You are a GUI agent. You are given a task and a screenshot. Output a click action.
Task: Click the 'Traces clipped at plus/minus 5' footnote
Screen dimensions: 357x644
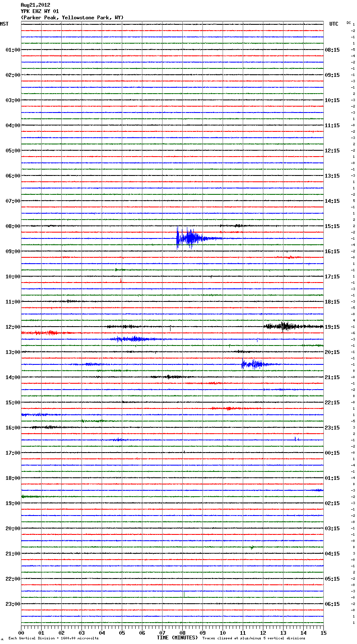(254, 639)
